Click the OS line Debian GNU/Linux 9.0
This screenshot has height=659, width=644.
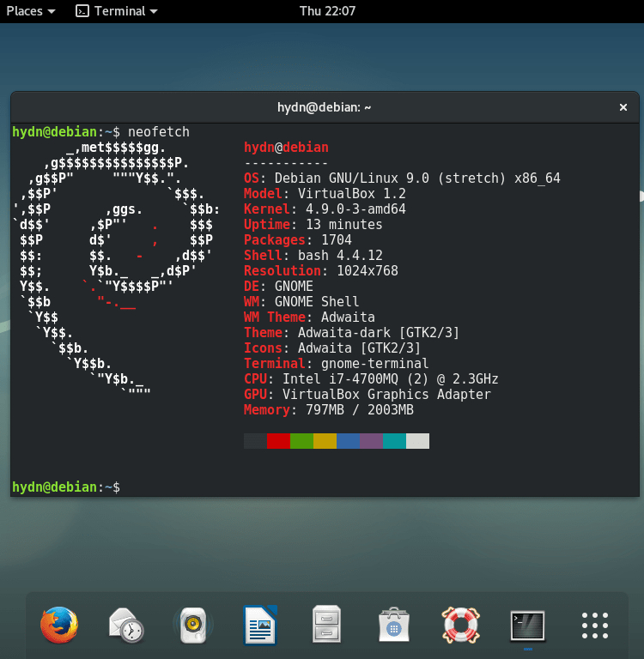pos(402,178)
